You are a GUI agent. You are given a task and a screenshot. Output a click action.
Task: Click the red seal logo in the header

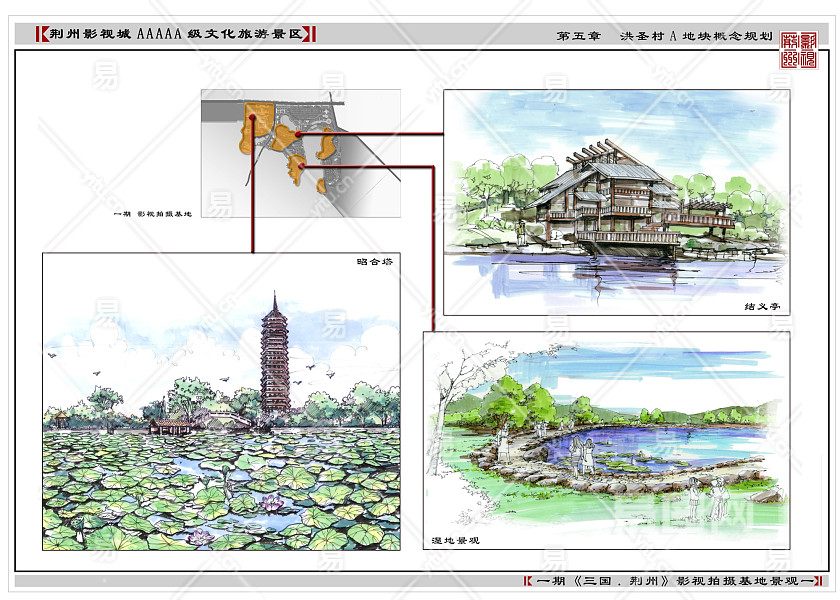click(x=799, y=50)
